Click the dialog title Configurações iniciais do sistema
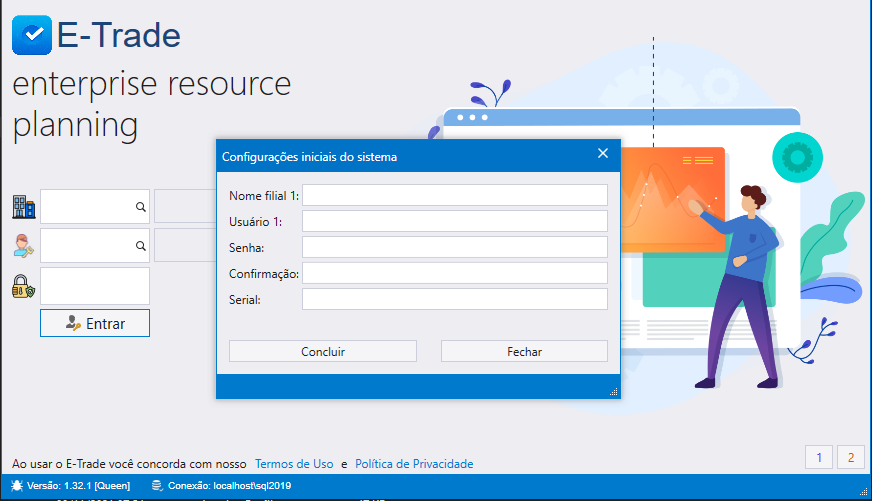Viewport: 872px width, 501px height. pos(310,157)
